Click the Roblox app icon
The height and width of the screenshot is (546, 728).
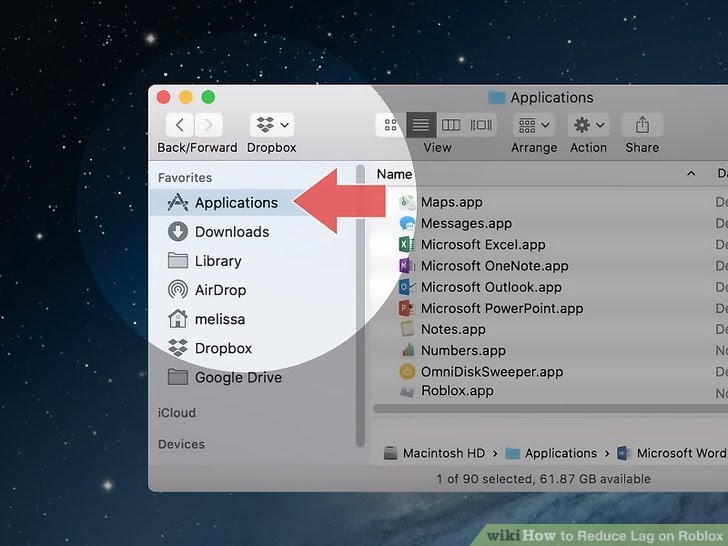[x=407, y=392]
